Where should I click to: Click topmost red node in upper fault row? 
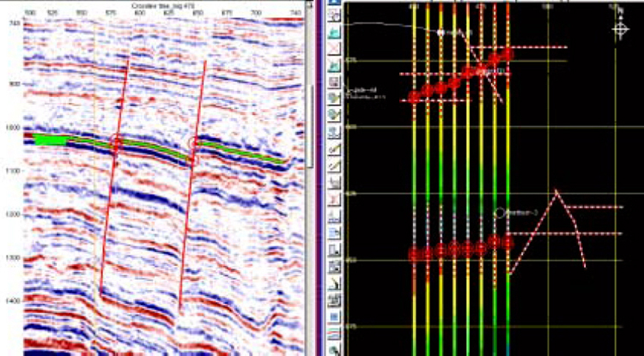point(507,54)
